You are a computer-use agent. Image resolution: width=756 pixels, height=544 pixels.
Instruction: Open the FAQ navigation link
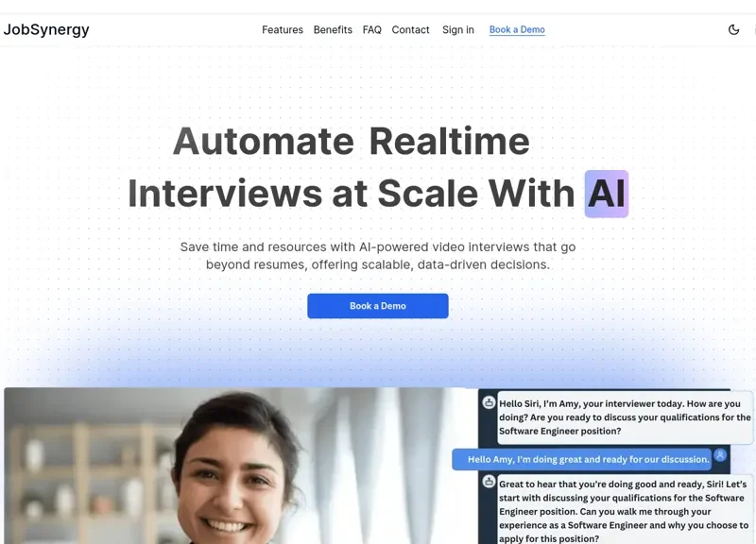[371, 30]
